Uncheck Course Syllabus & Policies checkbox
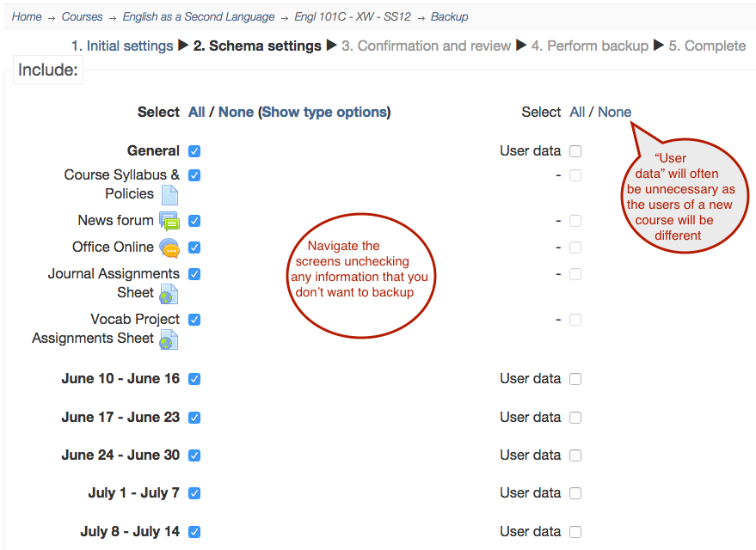Screen dimensions: 756x550 (194, 175)
